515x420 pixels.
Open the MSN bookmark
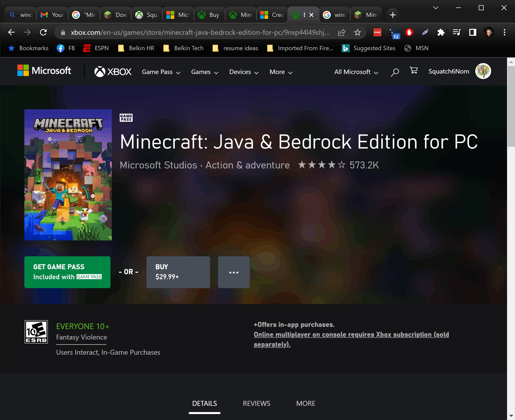[416, 48]
